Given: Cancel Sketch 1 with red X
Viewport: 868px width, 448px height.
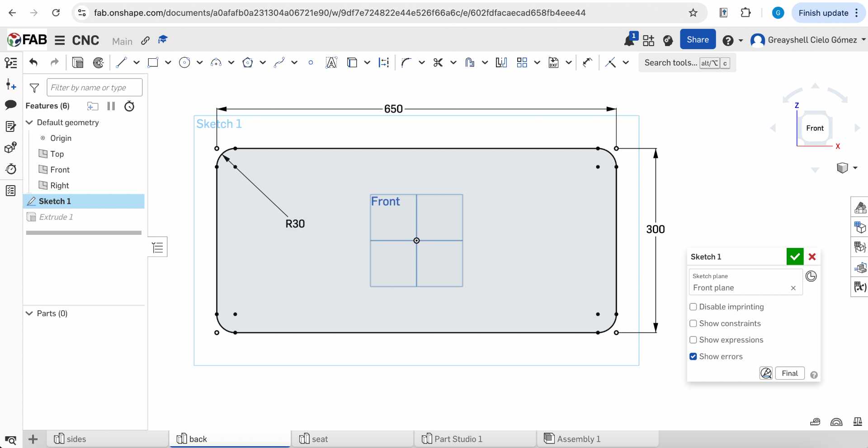Looking at the screenshot, I should point(812,257).
